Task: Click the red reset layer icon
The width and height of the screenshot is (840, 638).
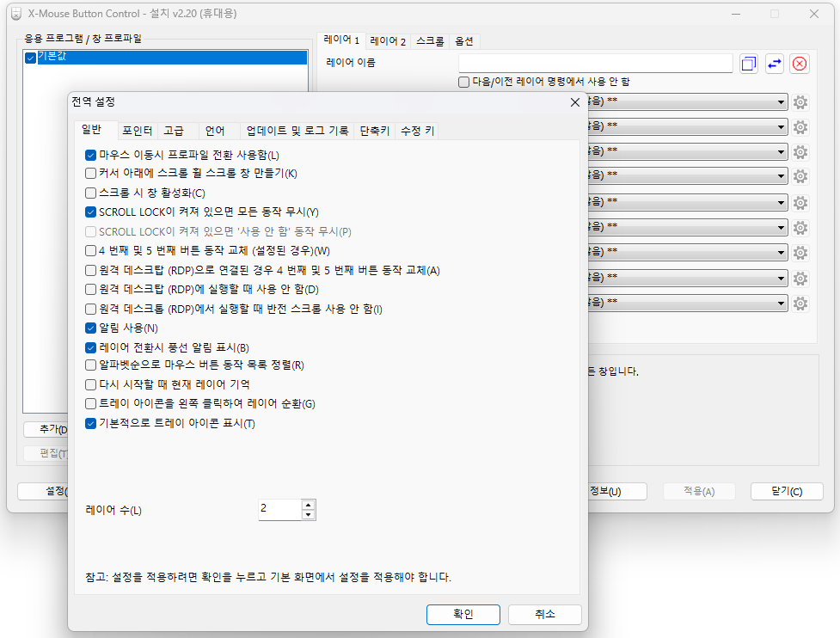Action: pos(800,64)
